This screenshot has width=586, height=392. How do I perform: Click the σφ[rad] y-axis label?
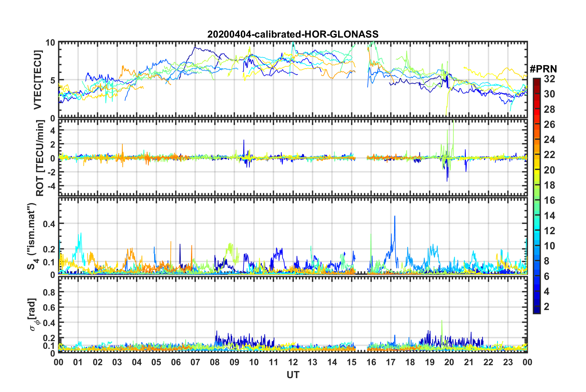click(x=33, y=314)
